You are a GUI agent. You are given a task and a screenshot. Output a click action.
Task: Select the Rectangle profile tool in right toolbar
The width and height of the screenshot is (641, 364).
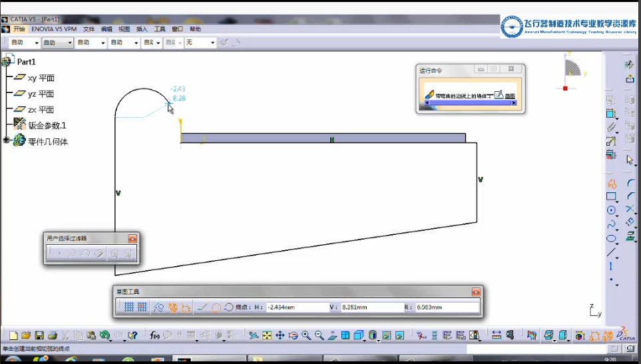(611, 197)
